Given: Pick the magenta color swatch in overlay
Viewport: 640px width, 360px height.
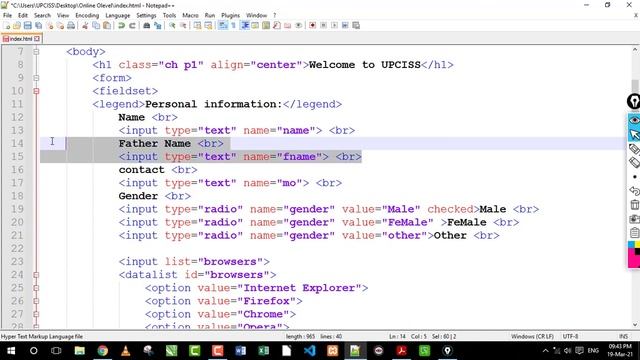Looking at the screenshot, I should (633, 259).
